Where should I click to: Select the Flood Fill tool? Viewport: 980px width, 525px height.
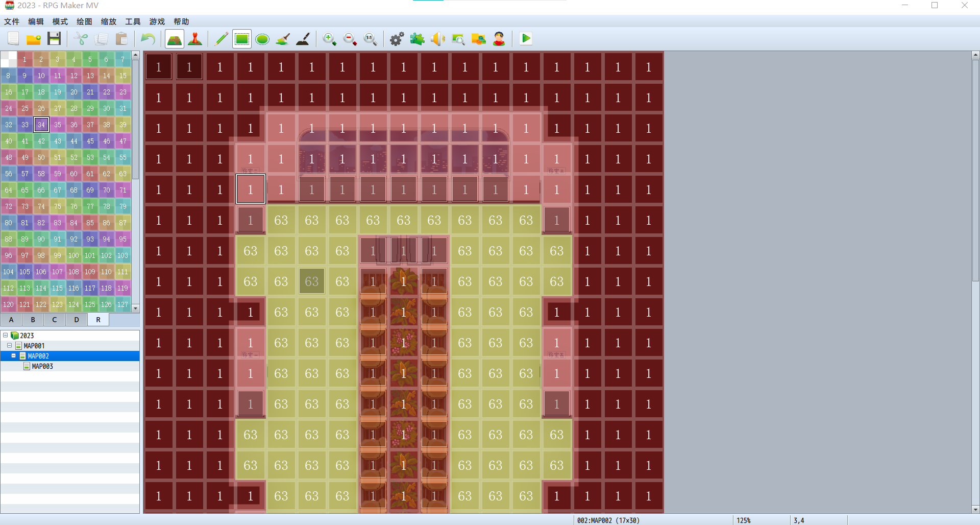tap(283, 39)
